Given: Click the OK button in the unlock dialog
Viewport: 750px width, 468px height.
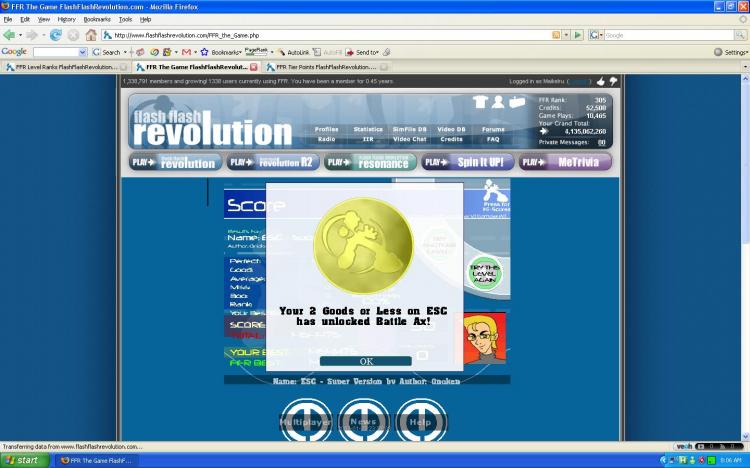Looking at the screenshot, I should click(365, 361).
